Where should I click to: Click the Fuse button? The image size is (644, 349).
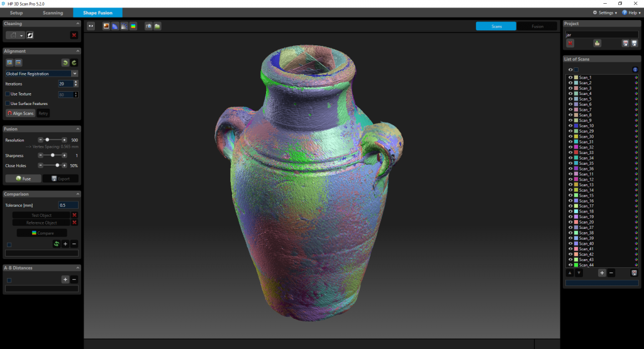point(23,179)
